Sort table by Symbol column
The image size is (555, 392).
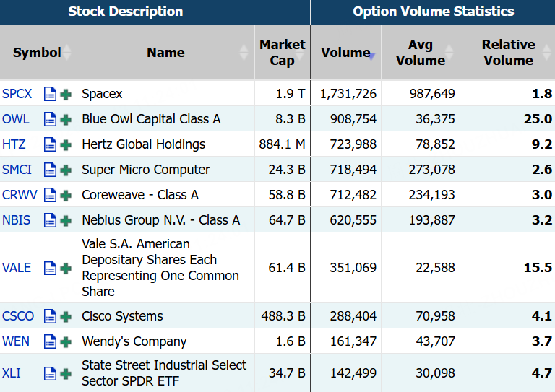click(38, 52)
